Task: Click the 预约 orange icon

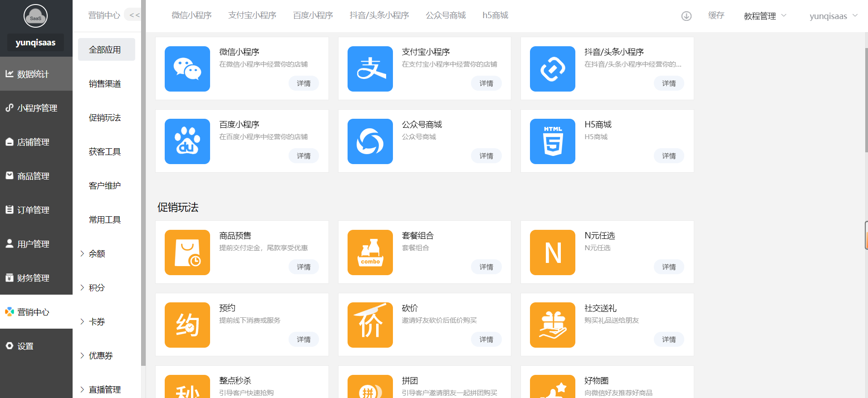Action: [x=187, y=325]
